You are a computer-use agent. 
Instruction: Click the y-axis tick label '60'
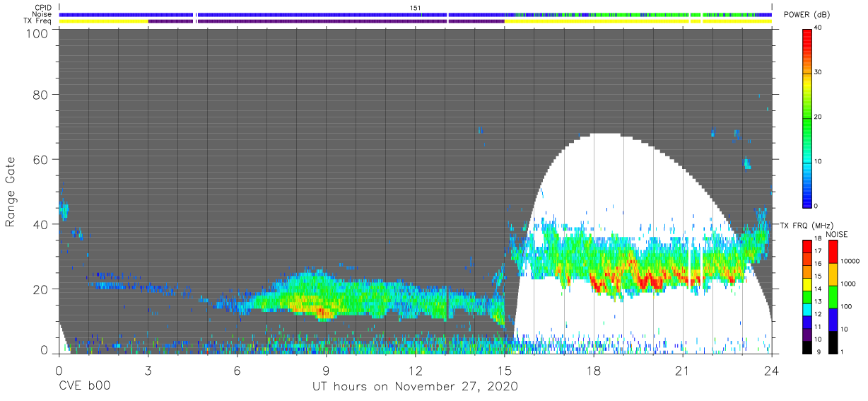(40, 159)
